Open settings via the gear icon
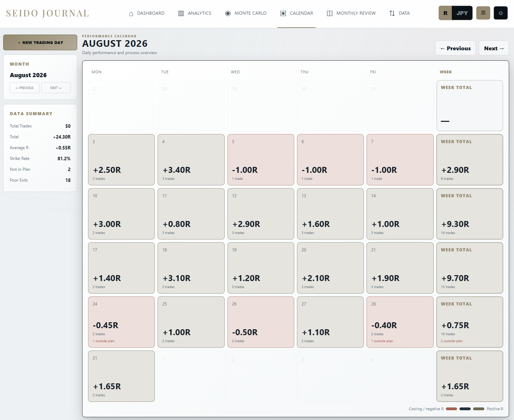Screen dimensions: 514x420 [x=501, y=13]
